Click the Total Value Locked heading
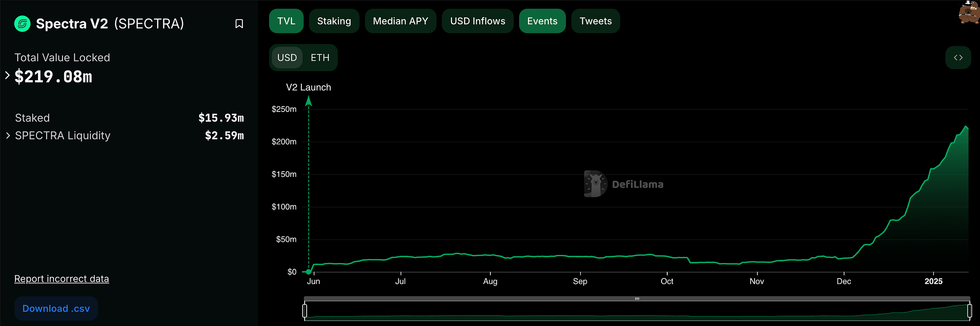Screen dimensions: 980x326 (x=62, y=58)
